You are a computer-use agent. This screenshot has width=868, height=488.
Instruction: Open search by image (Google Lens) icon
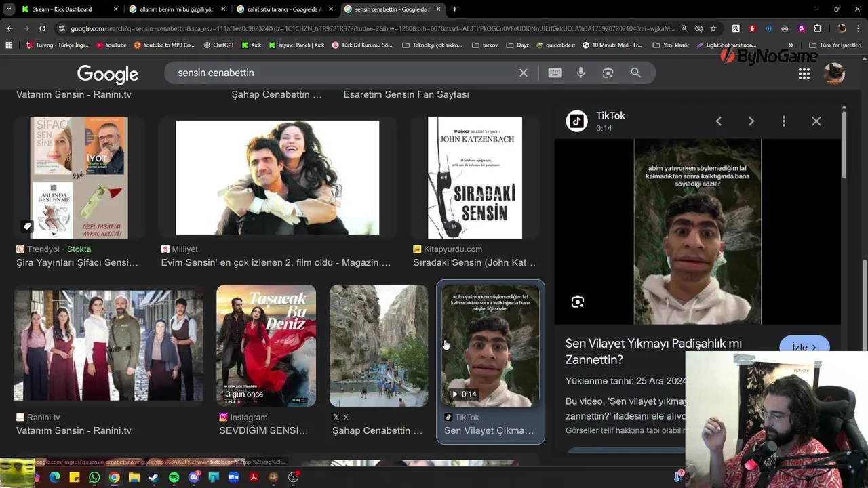[608, 73]
